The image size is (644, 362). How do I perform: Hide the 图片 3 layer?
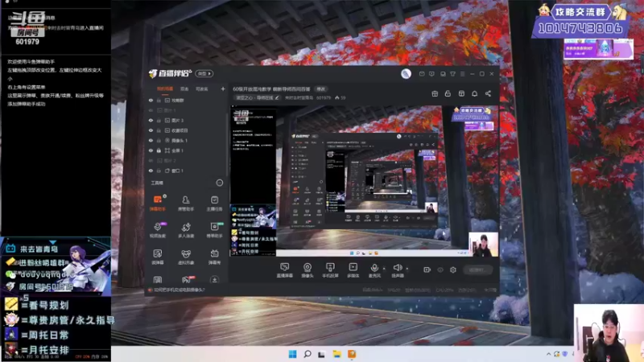click(151, 120)
